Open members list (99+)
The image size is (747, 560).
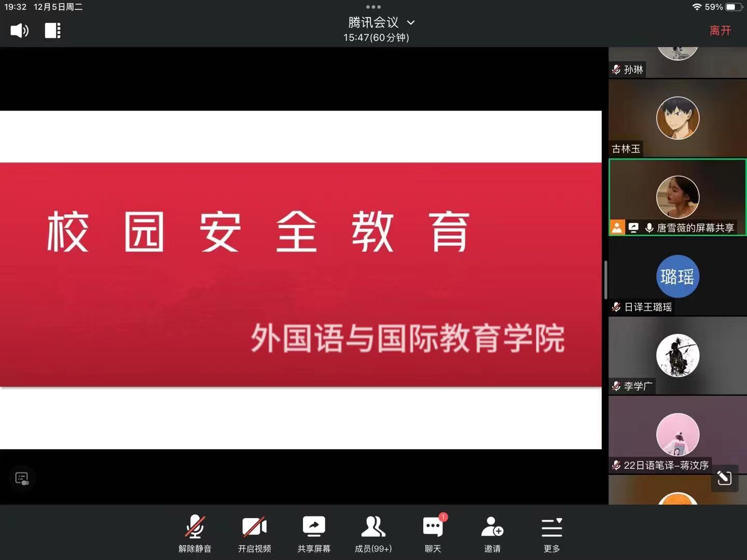coord(373,534)
